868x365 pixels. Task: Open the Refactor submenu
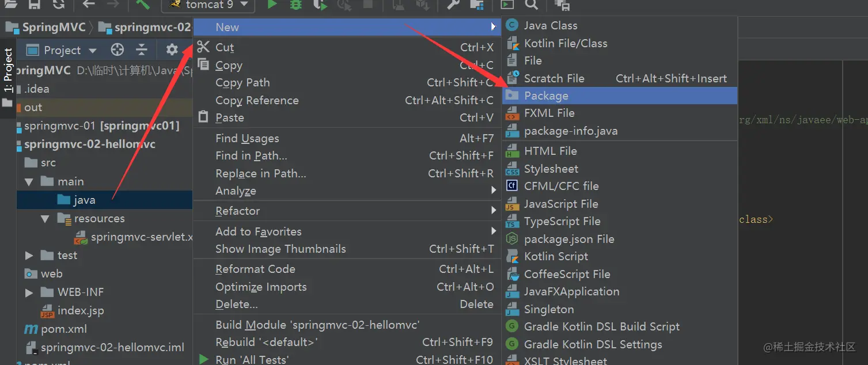346,211
